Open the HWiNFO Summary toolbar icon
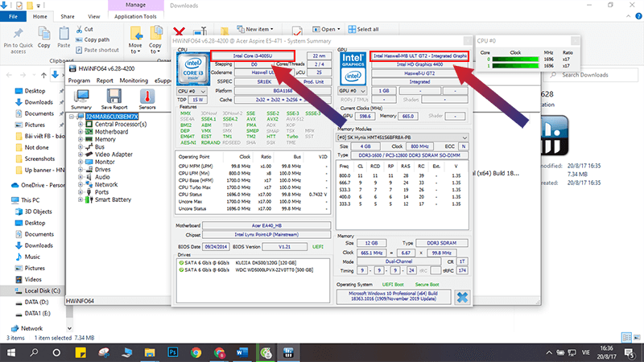The image size is (644, 362). point(81,99)
